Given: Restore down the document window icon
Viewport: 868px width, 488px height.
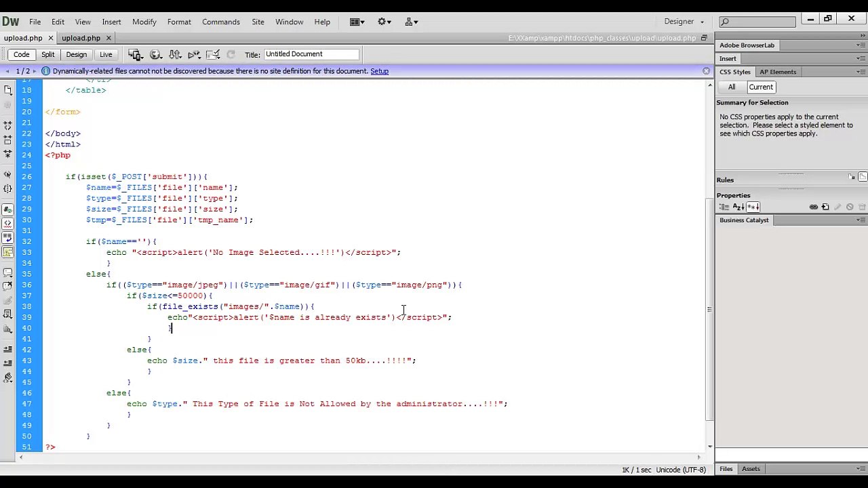Looking at the screenshot, I should 704,38.
